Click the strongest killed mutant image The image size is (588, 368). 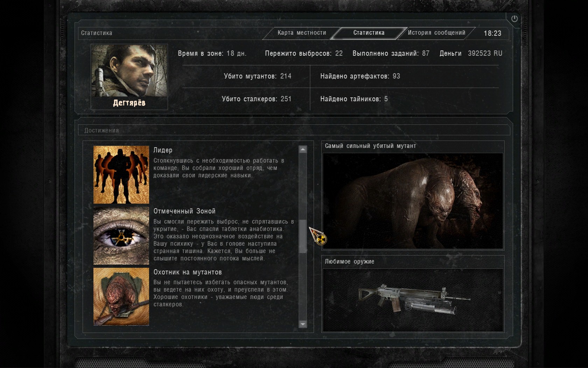tap(413, 201)
